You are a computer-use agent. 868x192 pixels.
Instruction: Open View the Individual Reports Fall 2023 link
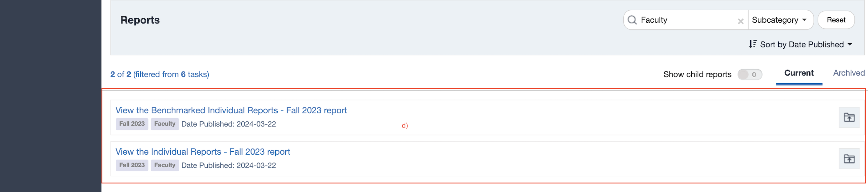pos(202,152)
